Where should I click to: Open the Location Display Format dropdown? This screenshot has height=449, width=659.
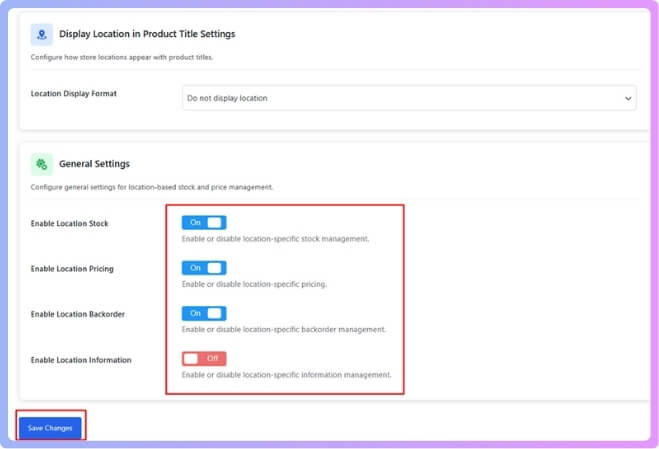409,98
